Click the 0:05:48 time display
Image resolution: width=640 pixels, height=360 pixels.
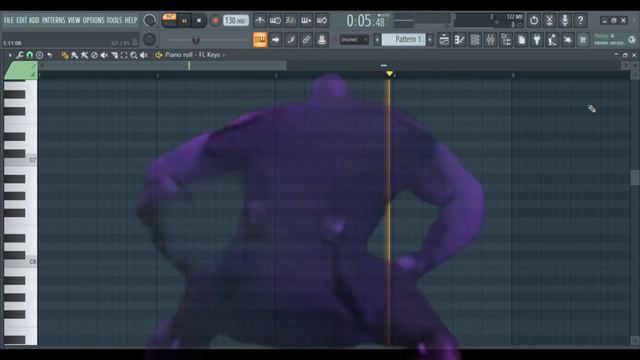[366, 20]
